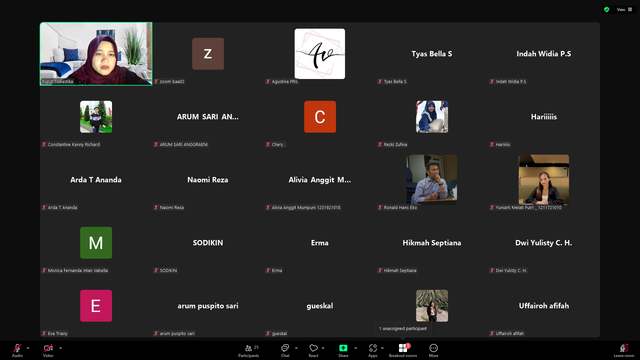The image size is (640, 360).
Task: Click Rezki Zufina's profile photo
Action: tap(432, 117)
